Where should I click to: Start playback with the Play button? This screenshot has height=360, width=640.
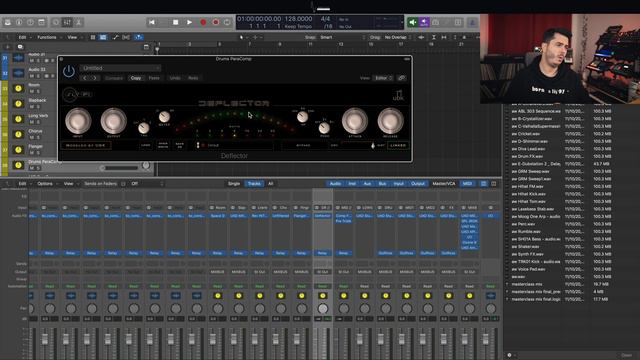(x=189, y=22)
